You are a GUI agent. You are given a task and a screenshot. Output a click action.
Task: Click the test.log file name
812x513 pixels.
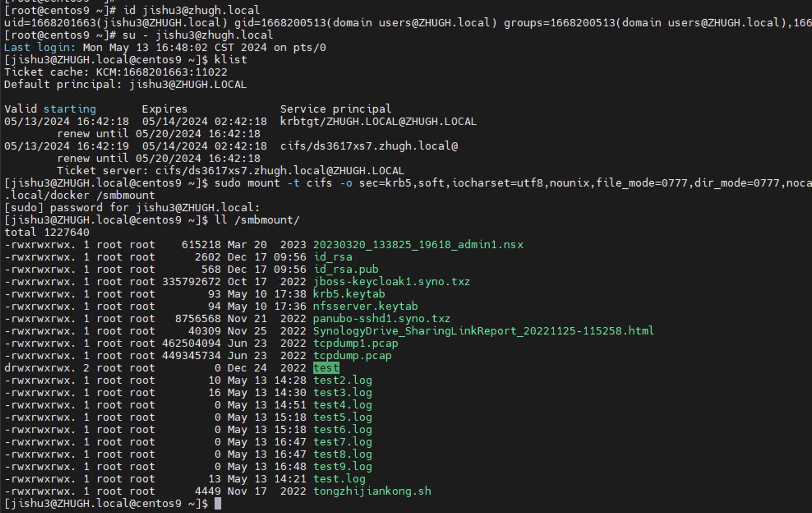coord(339,479)
